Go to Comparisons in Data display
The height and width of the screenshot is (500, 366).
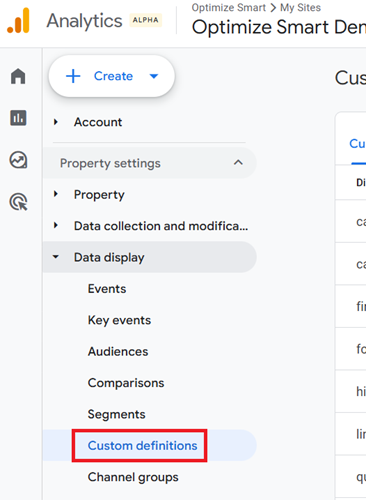click(126, 383)
